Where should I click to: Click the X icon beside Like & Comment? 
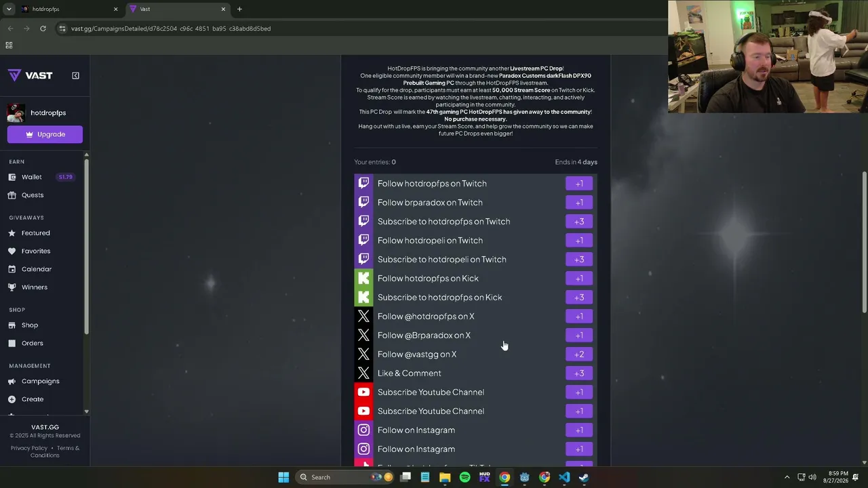click(x=363, y=373)
